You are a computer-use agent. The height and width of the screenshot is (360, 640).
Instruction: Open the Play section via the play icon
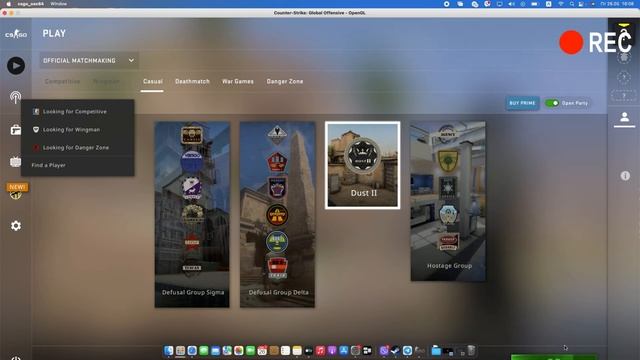(x=16, y=65)
